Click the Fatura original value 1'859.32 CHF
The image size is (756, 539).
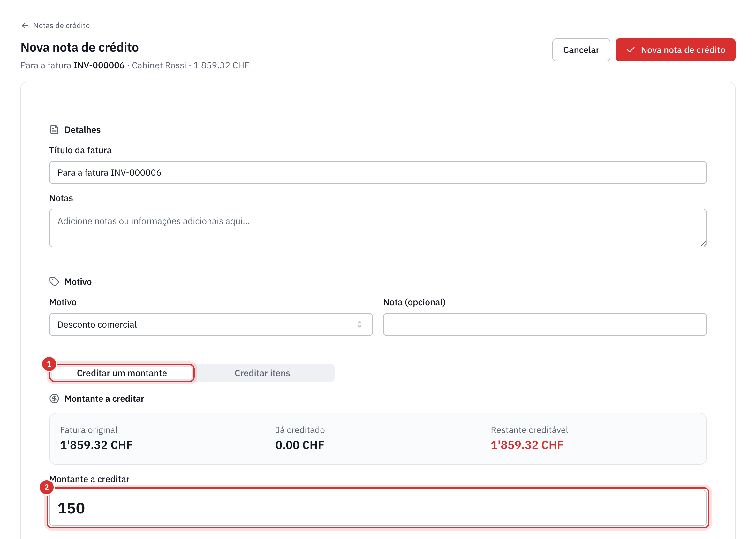click(96, 445)
